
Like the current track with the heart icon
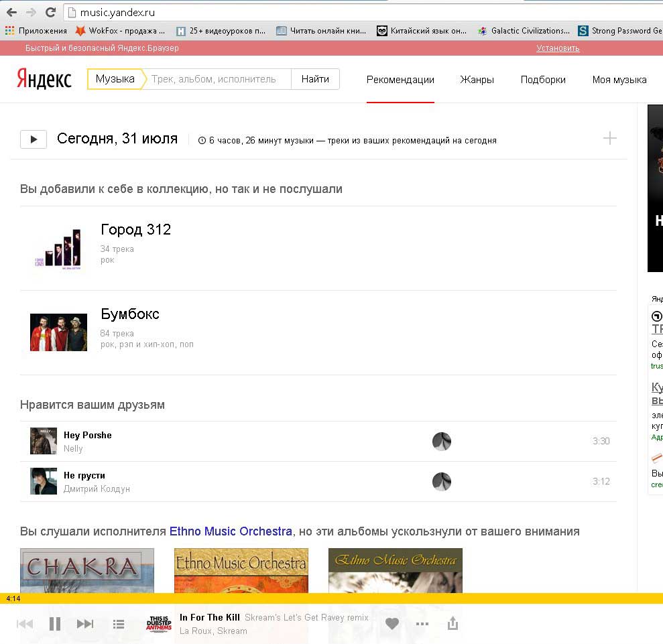pyautogui.click(x=392, y=624)
